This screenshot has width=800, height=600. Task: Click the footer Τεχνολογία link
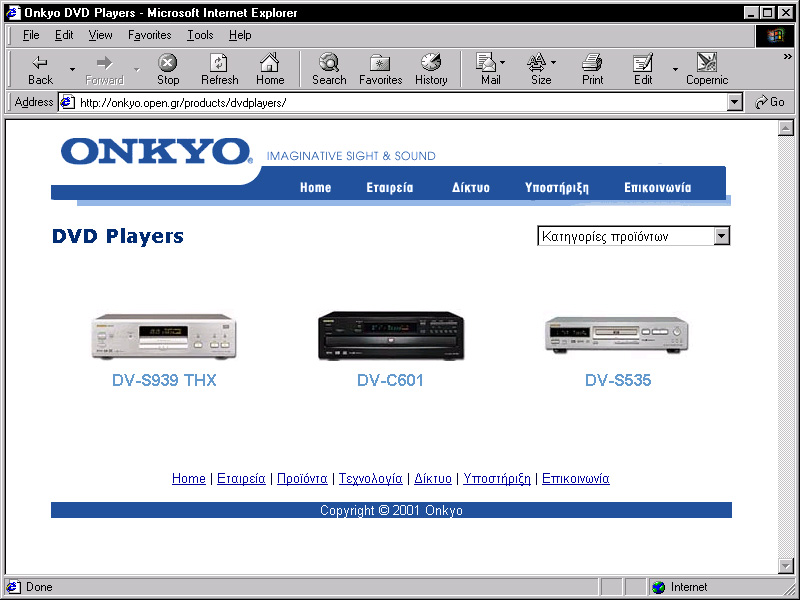coord(371,479)
